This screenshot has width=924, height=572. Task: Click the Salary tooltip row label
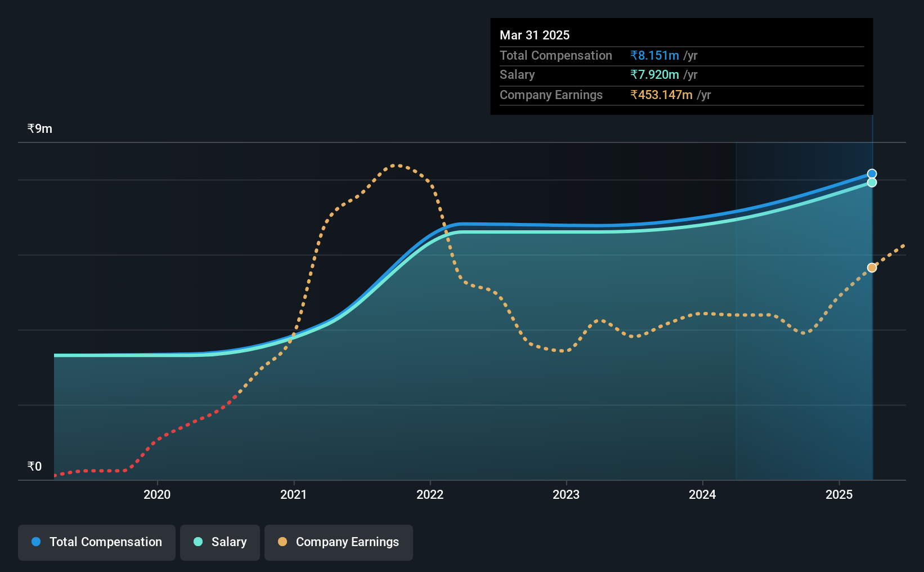tap(517, 74)
